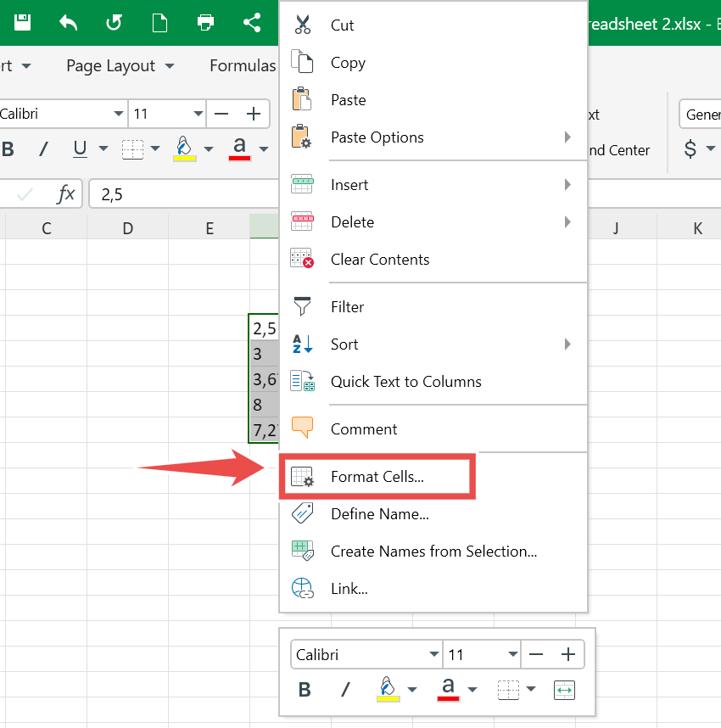This screenshot has height=728, width=721.
Task: Click the Create Names from Selection icon
Action: pyautogui.click(x=302, y=551)
